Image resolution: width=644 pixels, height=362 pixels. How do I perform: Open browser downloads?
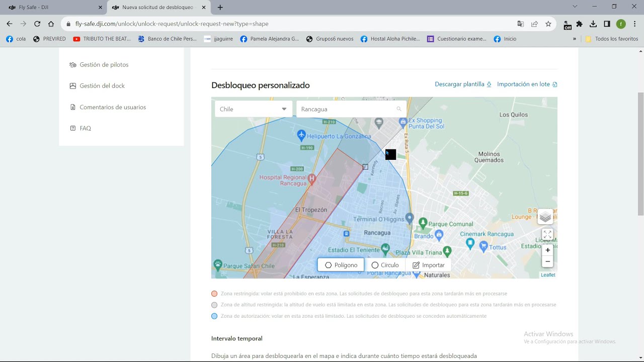pyautogui.click(x=593, y=24)
